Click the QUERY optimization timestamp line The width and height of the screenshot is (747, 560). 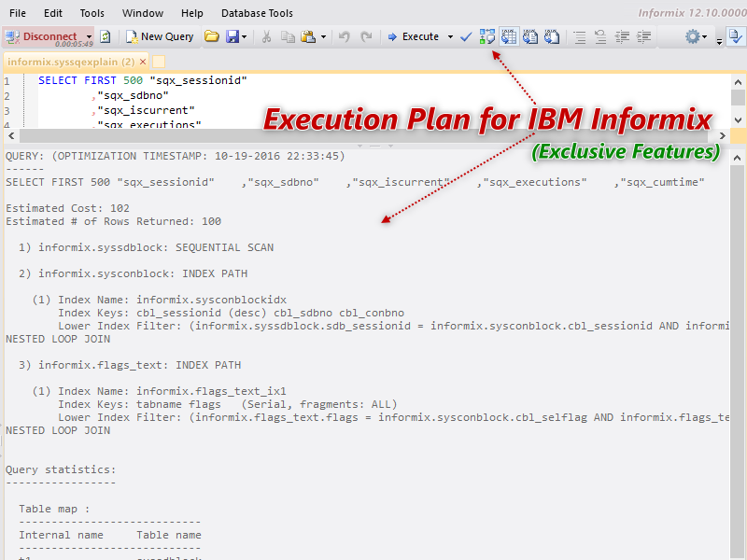coord(175,156)
